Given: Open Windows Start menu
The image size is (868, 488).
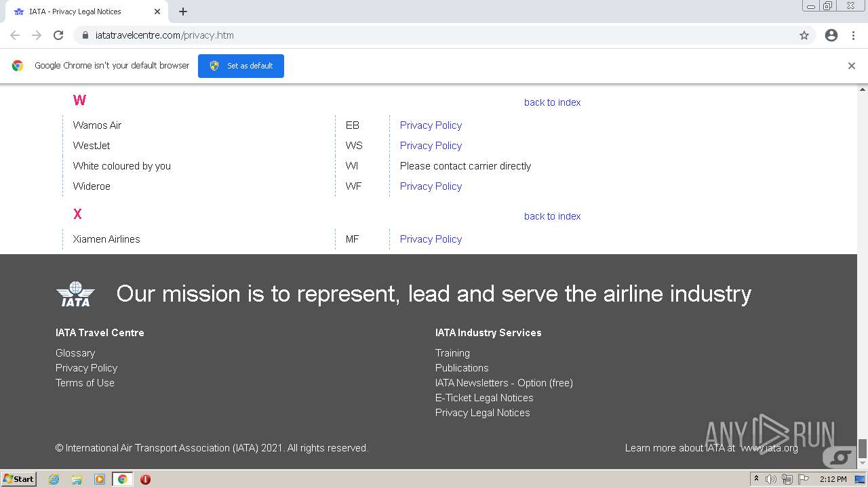Looking at the screenshot, I should [x=19, y=479].
